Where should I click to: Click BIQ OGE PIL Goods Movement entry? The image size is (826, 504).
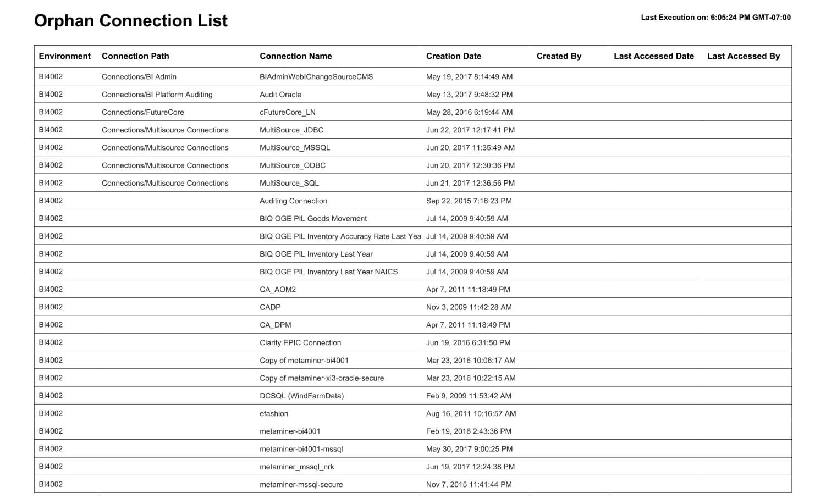pyautogui.click(x=313, y=219)
